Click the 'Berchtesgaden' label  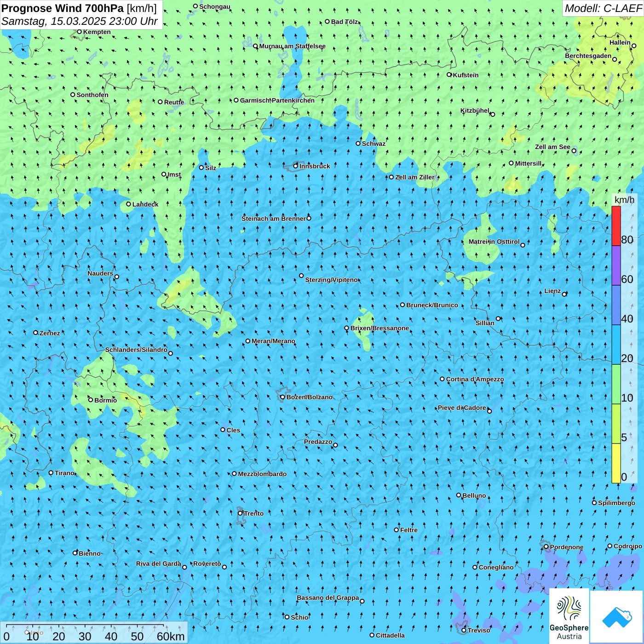588,56
